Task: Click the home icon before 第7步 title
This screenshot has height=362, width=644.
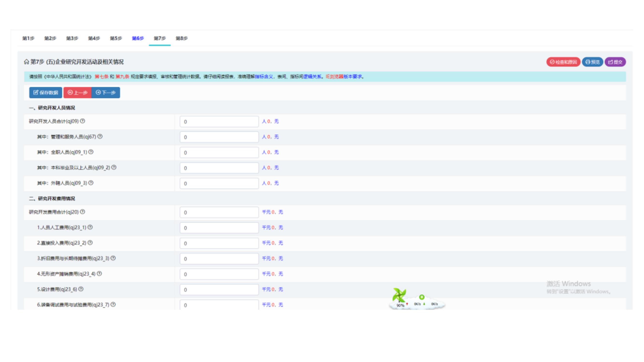Action: click(x=27, y=62)
